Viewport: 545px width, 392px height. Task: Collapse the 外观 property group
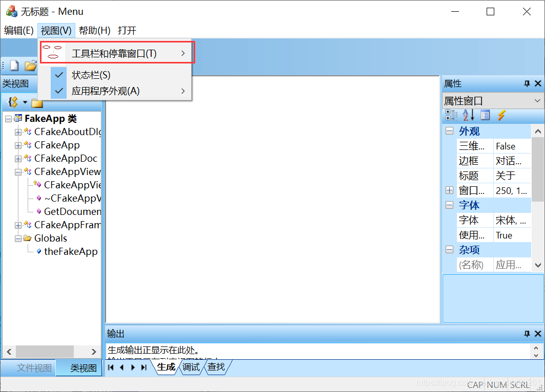point(449,131)
